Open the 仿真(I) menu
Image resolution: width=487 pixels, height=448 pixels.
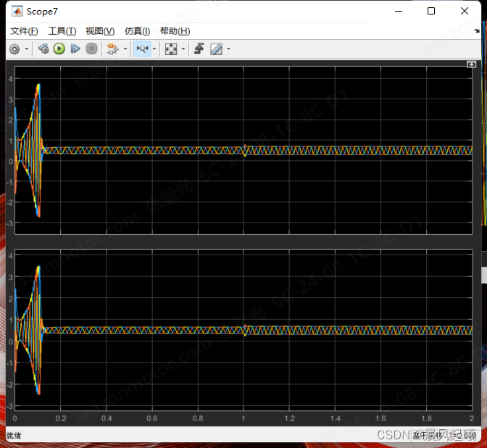[x=137, y=31]
